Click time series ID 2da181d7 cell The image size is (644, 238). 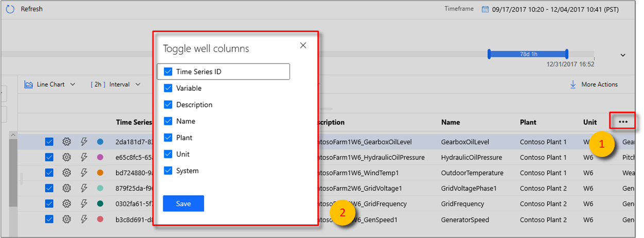point(134,141)
